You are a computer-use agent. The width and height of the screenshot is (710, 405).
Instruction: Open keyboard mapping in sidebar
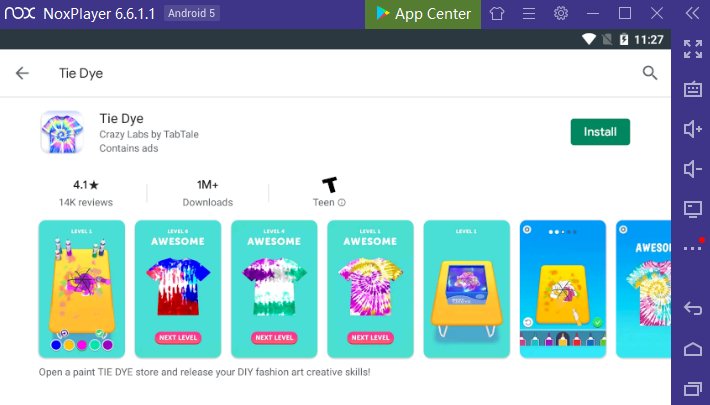pyautogui.click(x=693, y=89)
